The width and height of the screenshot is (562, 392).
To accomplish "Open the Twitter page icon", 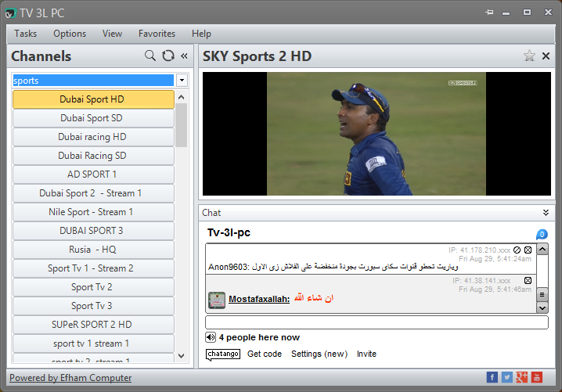I will tap(506, 377).
